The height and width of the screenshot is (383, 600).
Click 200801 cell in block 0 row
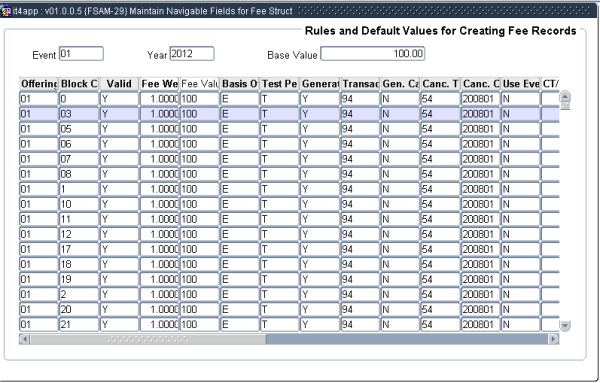coord(481,99)
